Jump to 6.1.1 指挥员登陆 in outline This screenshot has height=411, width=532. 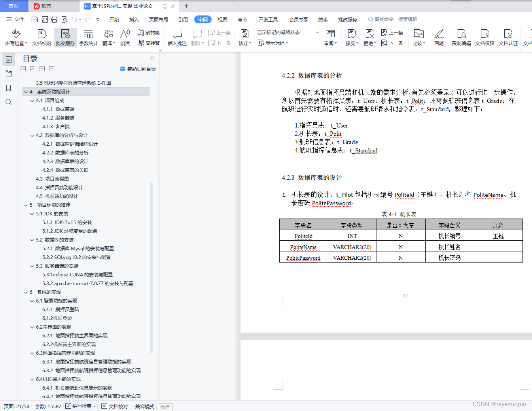(x=61, y=310)
